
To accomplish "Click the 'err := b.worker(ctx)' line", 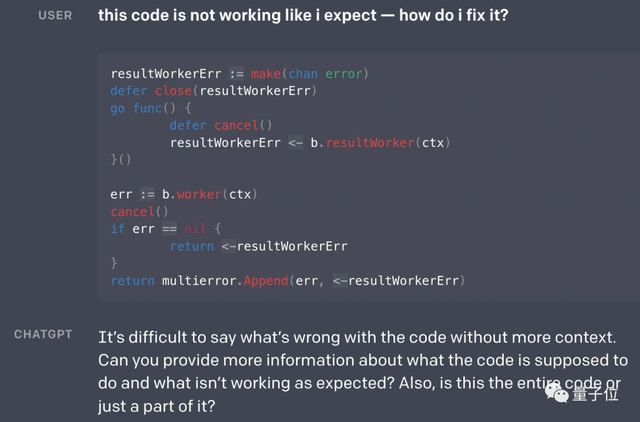I will (x=181, y=194).
